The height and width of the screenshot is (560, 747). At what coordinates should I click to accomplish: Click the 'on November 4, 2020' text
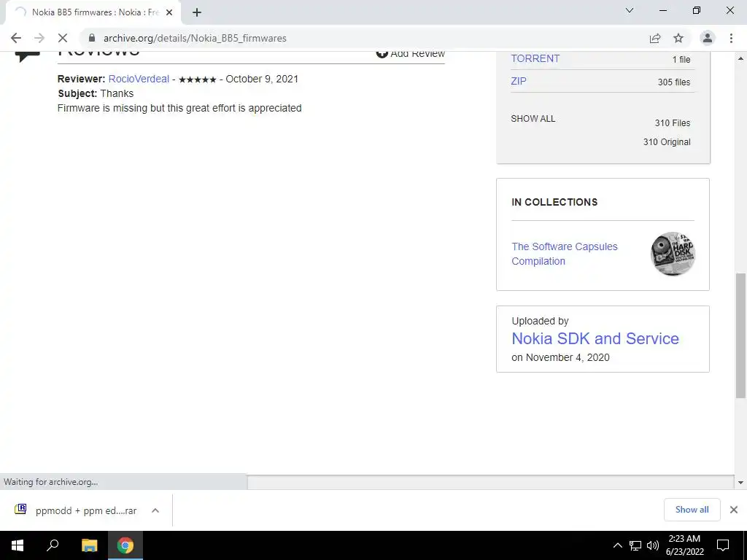pos(560,357)
